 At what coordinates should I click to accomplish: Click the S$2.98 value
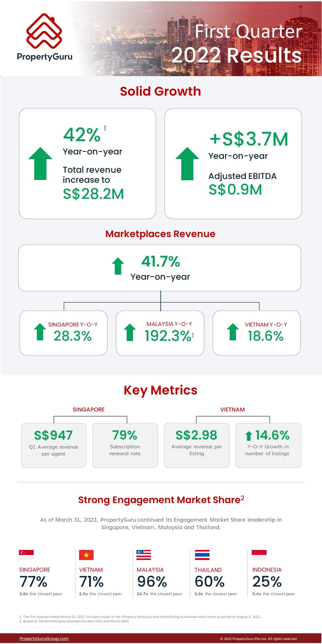pyautogui.click(x=197, y=435)
